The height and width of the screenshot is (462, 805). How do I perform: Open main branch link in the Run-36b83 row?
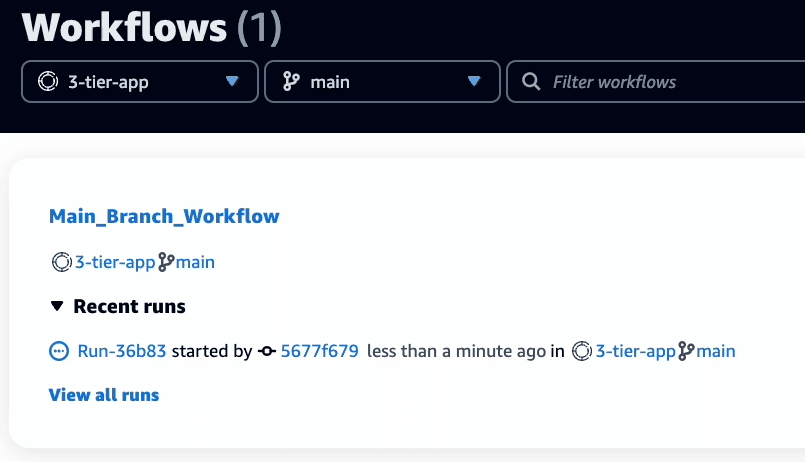(716, 351)
